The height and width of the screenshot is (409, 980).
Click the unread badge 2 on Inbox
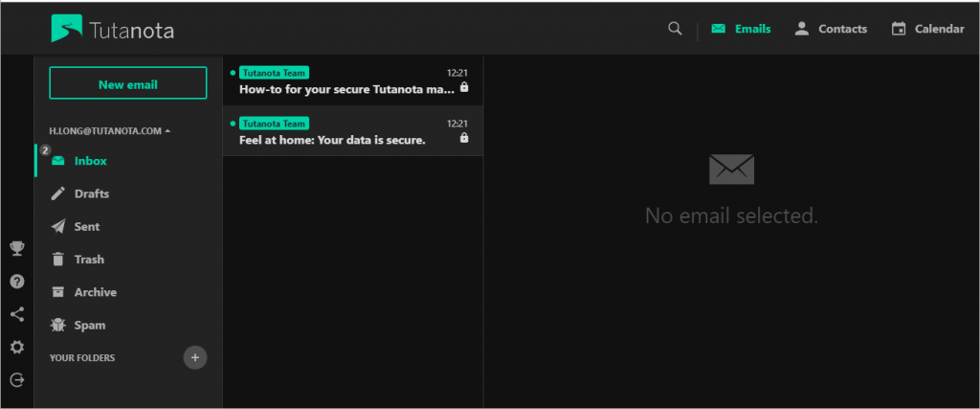pyautogui.click(x=45, y=150)
